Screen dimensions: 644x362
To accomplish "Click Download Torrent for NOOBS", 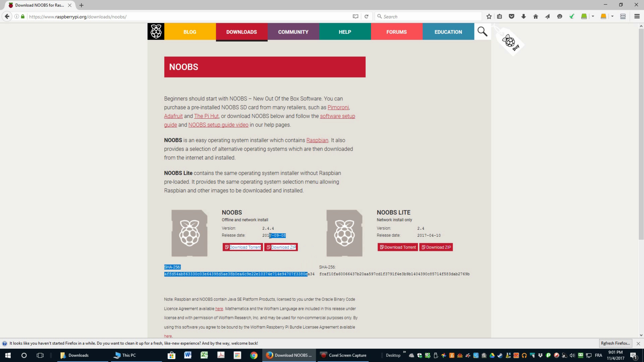I will 243,247.
